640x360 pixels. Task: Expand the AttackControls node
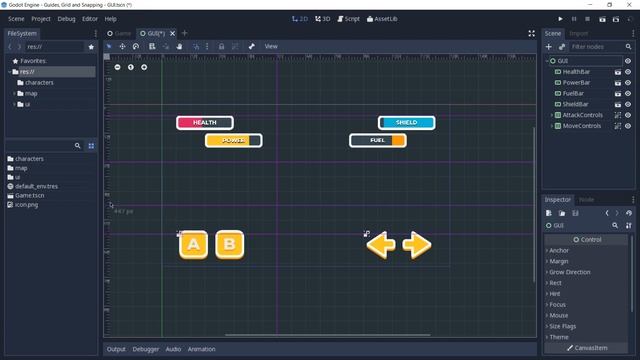(x=552, y=115)
